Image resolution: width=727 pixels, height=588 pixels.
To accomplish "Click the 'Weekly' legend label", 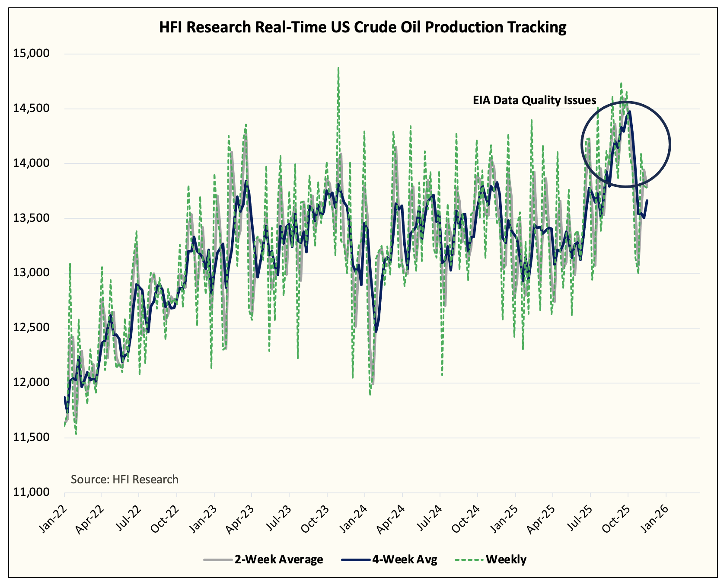I will (x=506, y=559).
